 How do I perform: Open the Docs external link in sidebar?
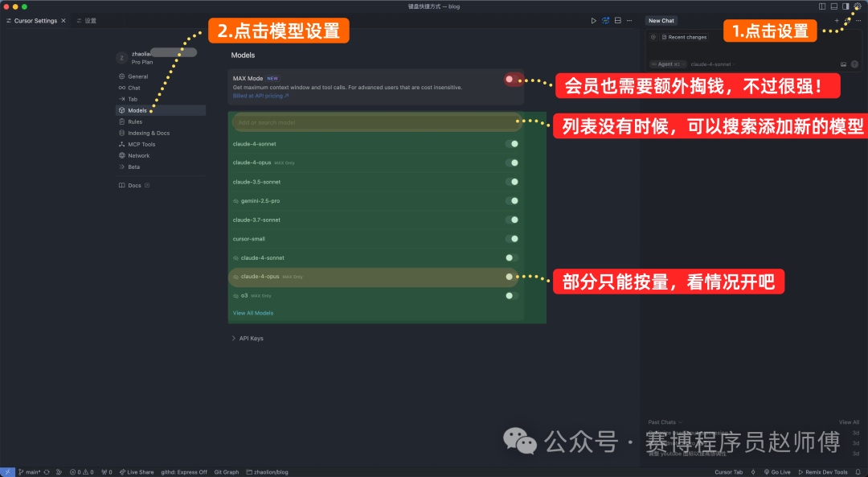click(x=134, y=186)
